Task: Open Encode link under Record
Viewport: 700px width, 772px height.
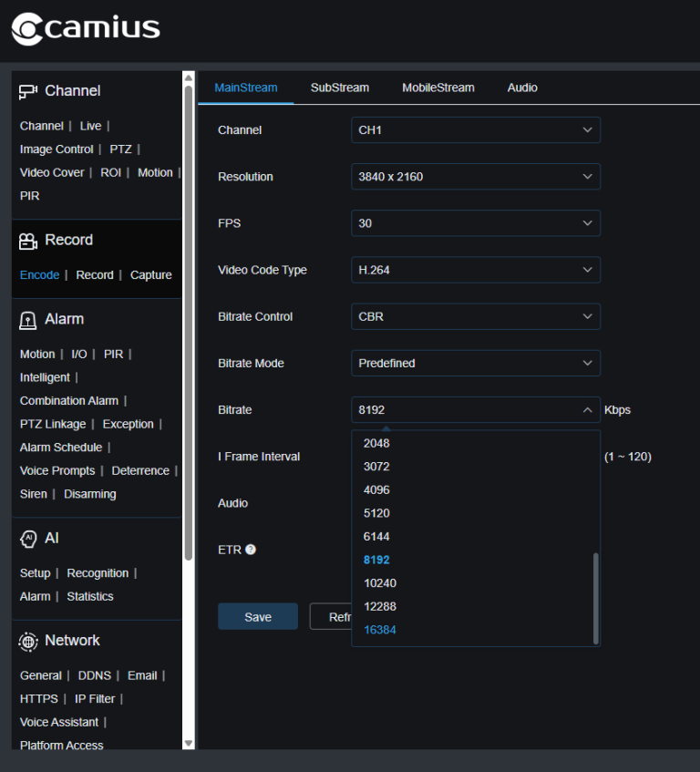Action: [x=39, y=274]
